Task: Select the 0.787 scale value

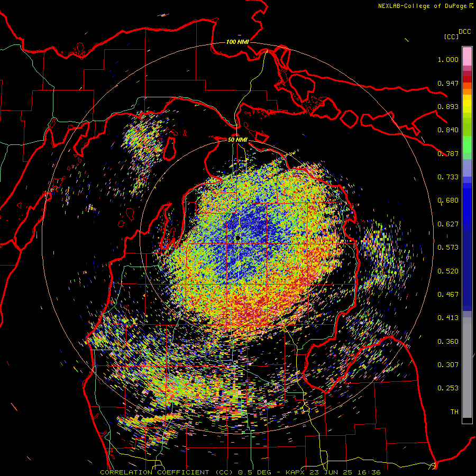Action: pyautogui.click(x=448, y=153)
